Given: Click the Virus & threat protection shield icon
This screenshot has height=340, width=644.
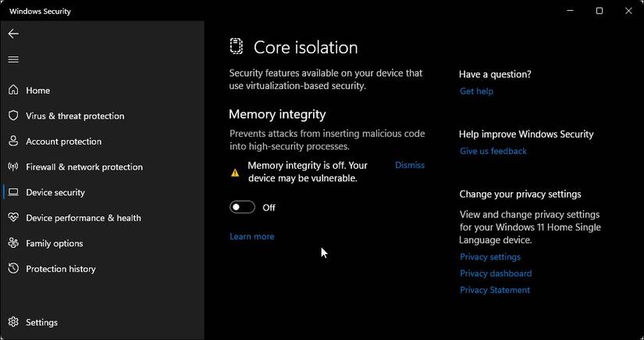Looking at the screenshot, I should pyautogui.click(x=13, y=116).
